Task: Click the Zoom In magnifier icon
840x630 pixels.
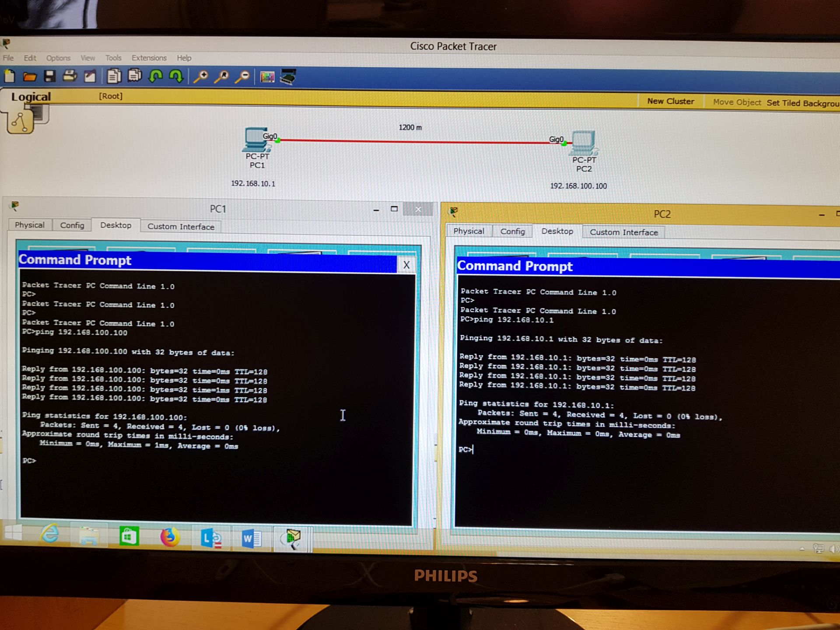Action: pyautogui.click(x=201, y=77)
